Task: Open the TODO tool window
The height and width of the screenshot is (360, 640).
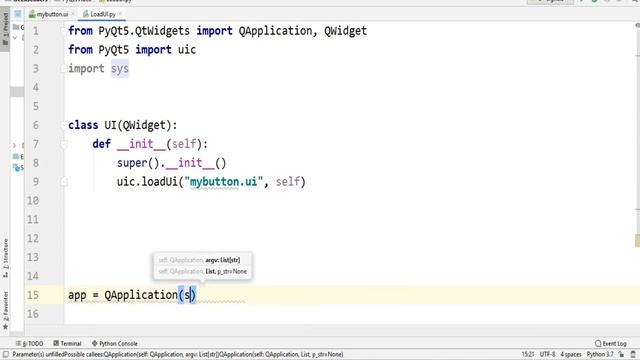Action: coord(29,344)
